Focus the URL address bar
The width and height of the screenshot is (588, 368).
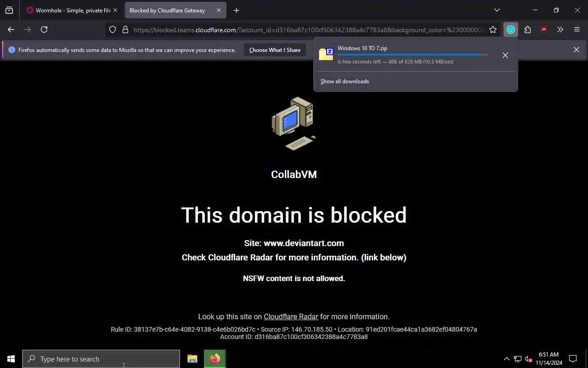[309, 30]
